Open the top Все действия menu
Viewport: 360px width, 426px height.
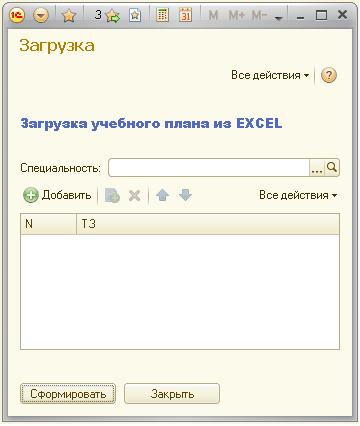270,75
